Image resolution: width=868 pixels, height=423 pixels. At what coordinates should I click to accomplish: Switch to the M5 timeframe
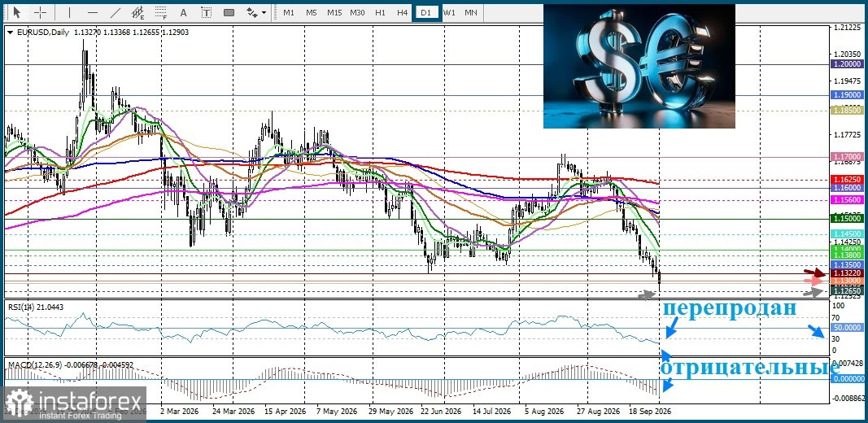[x=311, y=12]
